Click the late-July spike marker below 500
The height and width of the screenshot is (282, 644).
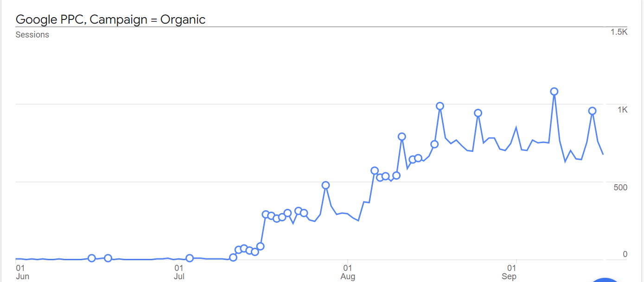[x=325, y=185]
